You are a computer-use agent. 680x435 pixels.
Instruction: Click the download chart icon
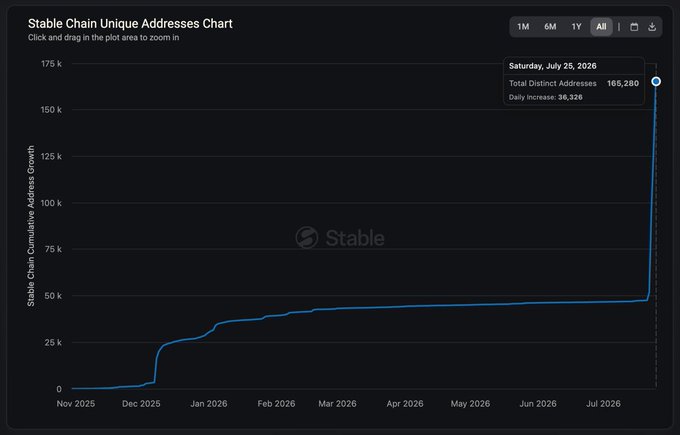(x=652, y=27)
